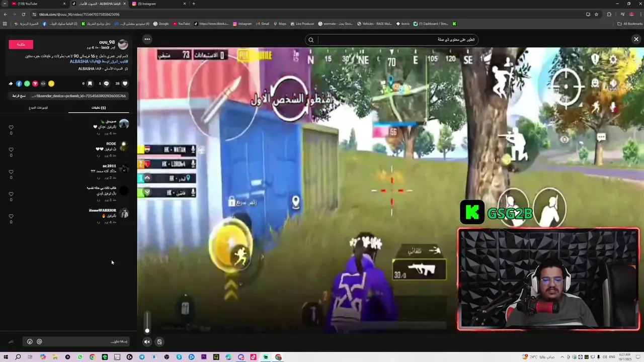Click the ENG language indicator in the tray
The height and width of the screenshot is (362, 644).
pos(612,357)
